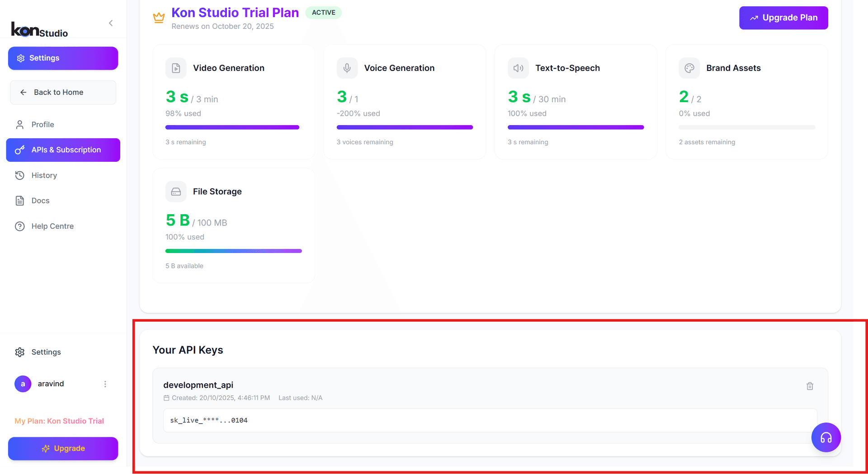The image size is (868, 474).
Task: Open support via the headset floating icon
Action: tap(826, 437)
